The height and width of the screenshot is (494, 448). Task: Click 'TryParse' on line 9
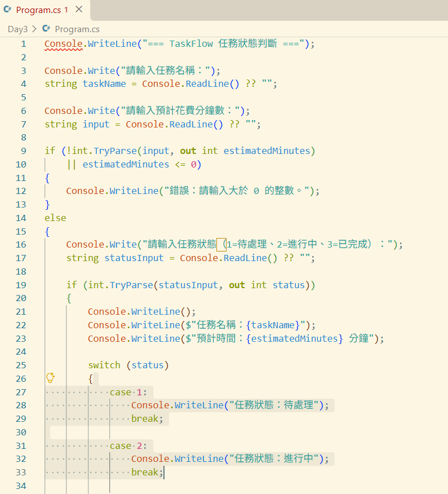point(115,151)
